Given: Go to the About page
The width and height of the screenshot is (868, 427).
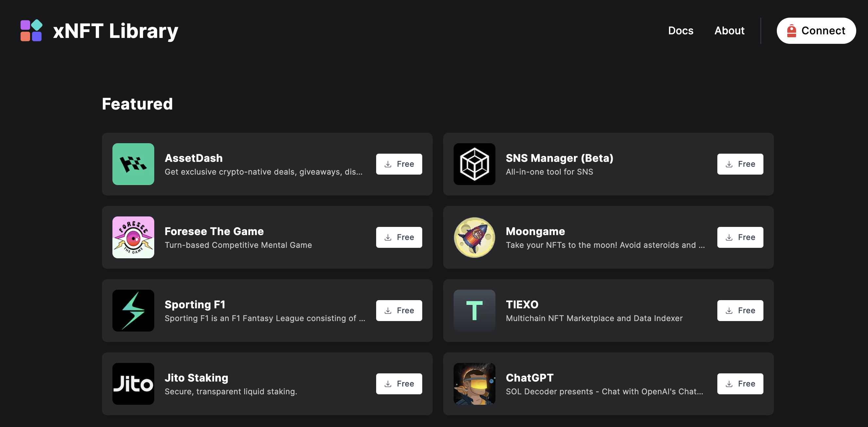Looking at the screenshot, I should click(729, 31).
